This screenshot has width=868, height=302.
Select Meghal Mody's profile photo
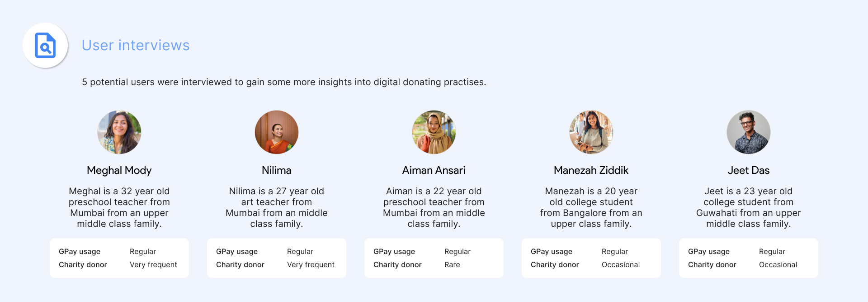(x=119, y=132)
